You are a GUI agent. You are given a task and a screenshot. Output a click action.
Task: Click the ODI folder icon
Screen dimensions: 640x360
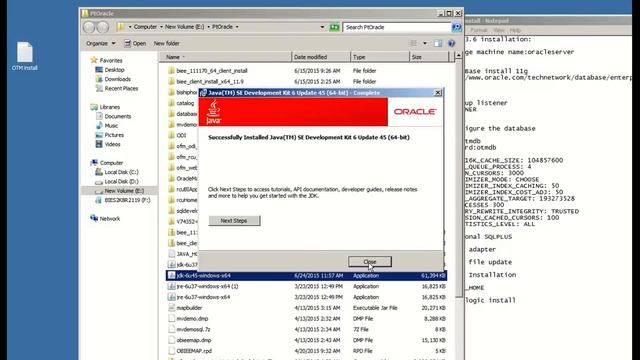pyautogui.click(x=171, y=135)
